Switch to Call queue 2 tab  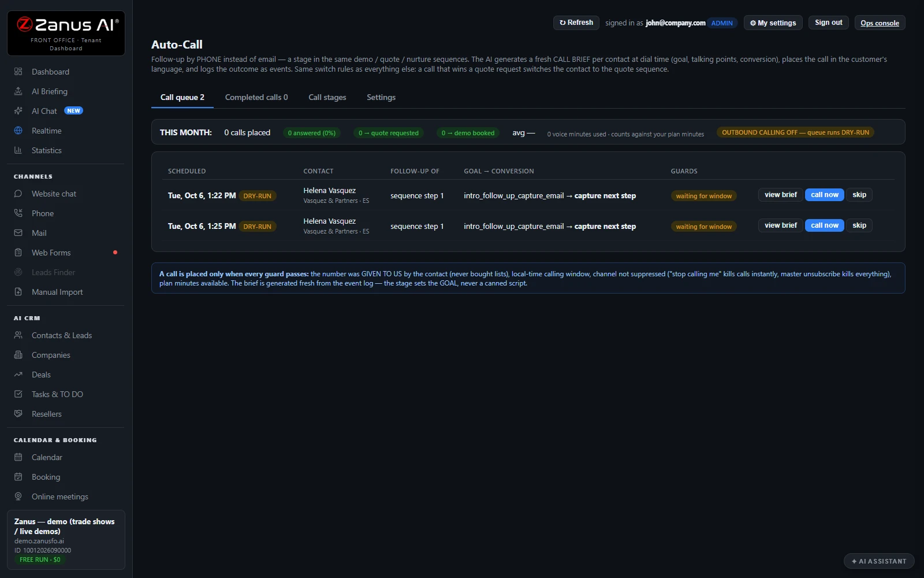(182, 97)
